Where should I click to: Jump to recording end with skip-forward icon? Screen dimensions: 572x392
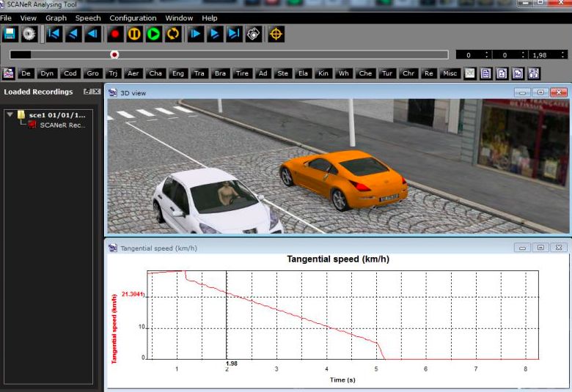(x=234, y=34)
